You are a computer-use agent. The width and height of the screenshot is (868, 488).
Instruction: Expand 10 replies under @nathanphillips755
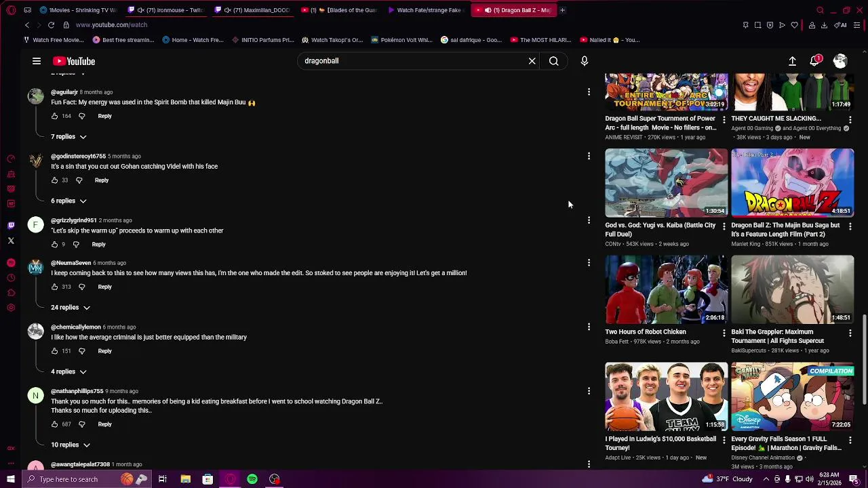click(71, 445)
